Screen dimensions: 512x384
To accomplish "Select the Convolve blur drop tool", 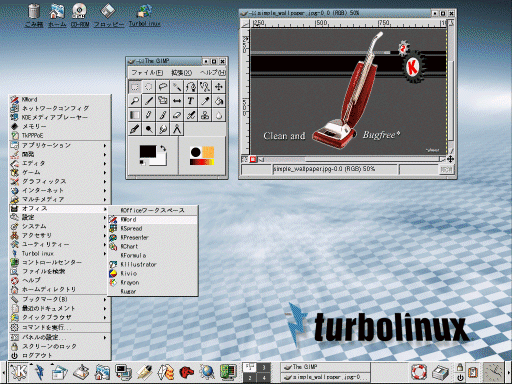I will tap(219, 115).
